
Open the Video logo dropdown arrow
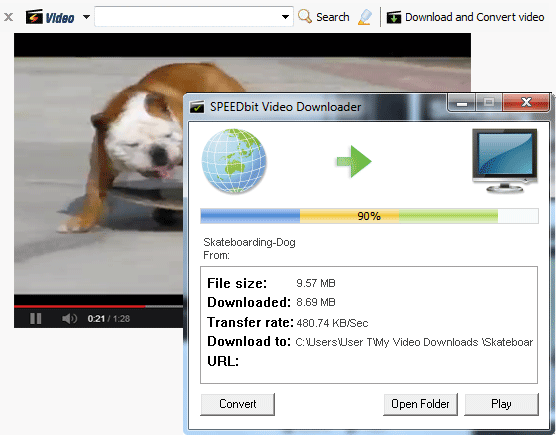[86, 17]
